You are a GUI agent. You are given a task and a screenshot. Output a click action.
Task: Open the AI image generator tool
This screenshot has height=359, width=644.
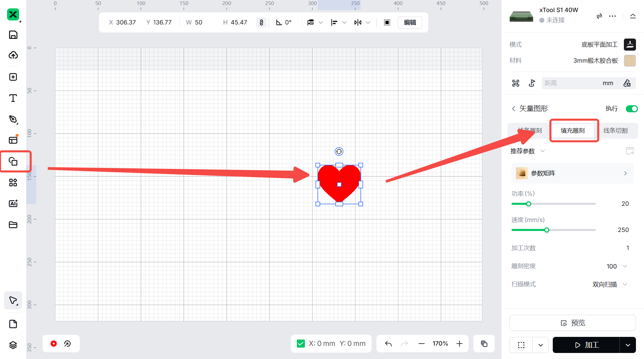click(x=13, y=203)
